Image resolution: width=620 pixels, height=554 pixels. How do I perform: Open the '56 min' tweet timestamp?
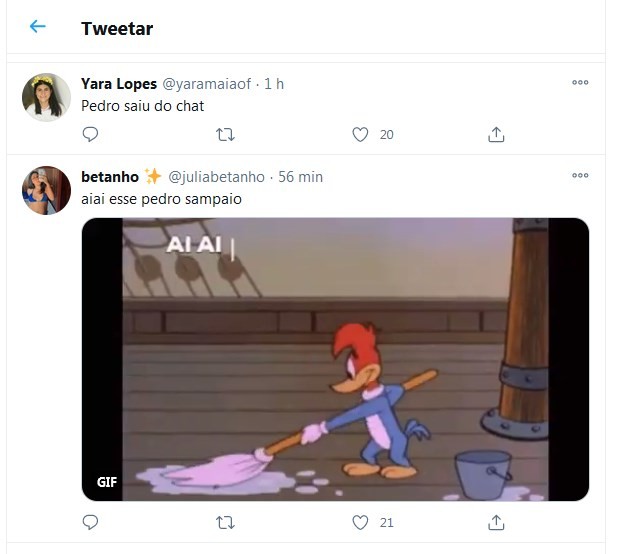[301, 177]
